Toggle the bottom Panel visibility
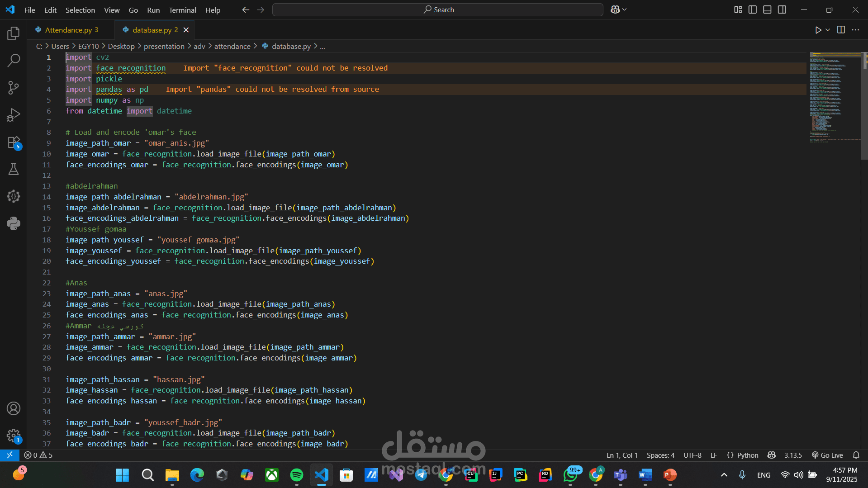This screenshot has height=488, width=868. click(767, 9)
